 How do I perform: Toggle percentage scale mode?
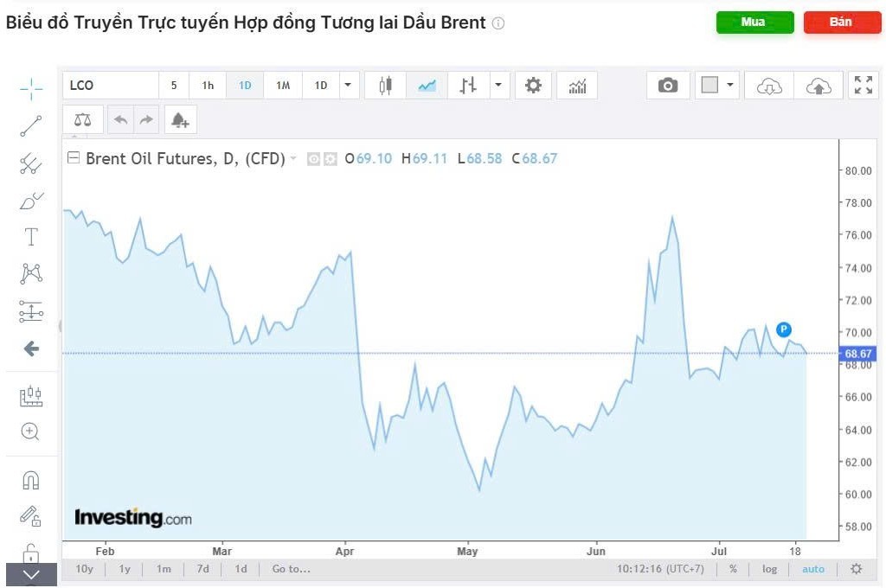click(x=733, y=569)
